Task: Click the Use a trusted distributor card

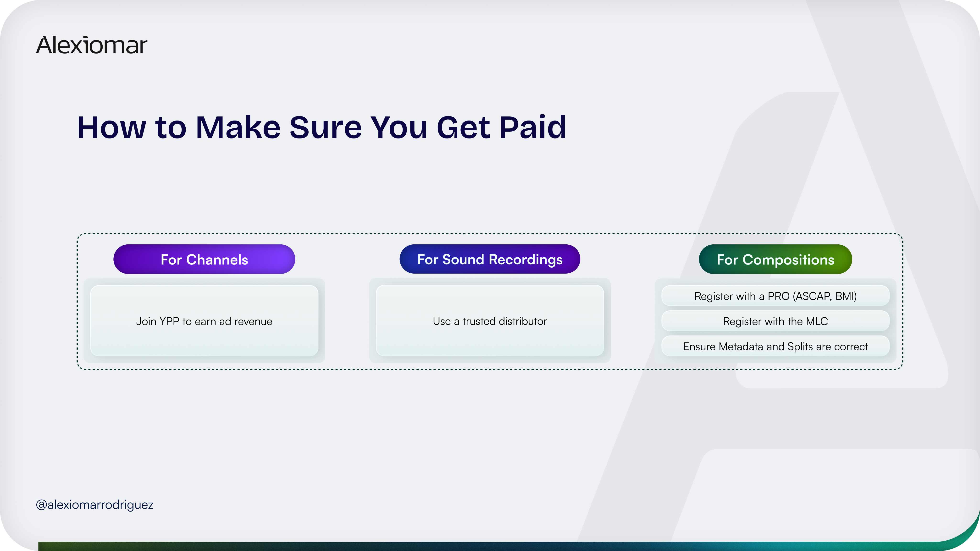Action: point(490,321)
